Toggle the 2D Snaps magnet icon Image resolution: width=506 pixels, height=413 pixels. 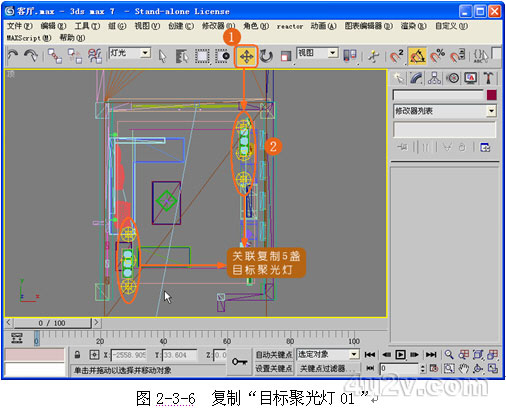[x=397, y=56]
